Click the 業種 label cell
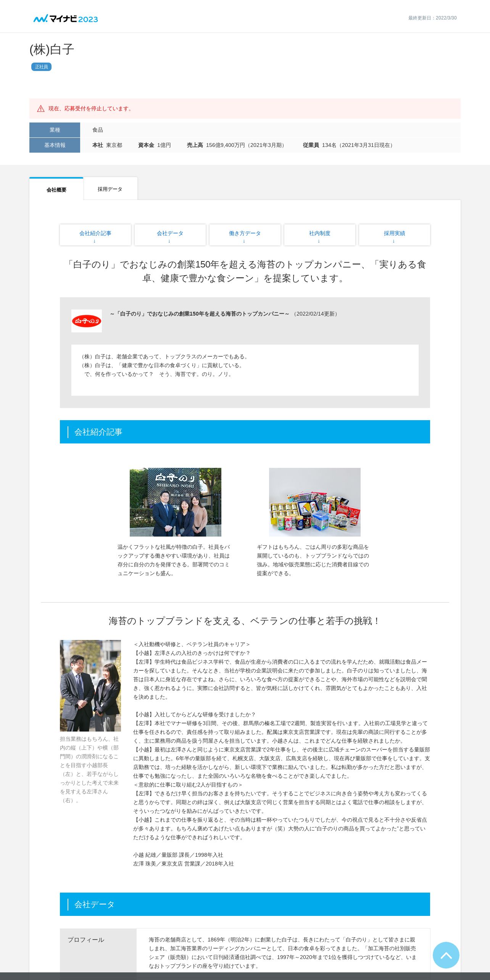The width and height of the screenshot is (490, 980). pyautogui.click(x=55, y=130)
